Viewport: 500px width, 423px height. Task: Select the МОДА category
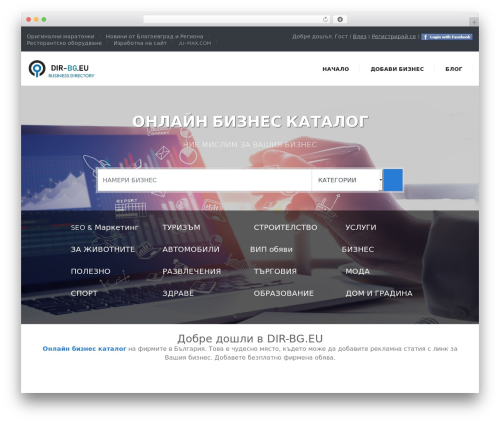357,271
